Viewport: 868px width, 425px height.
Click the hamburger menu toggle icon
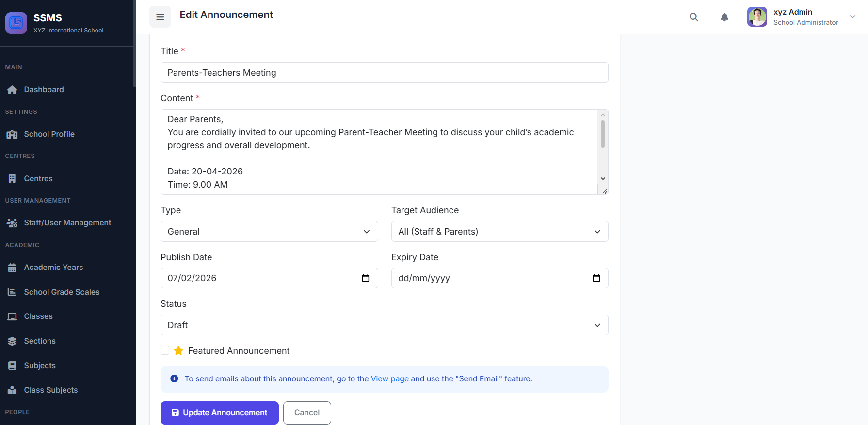tap(160, 17)
